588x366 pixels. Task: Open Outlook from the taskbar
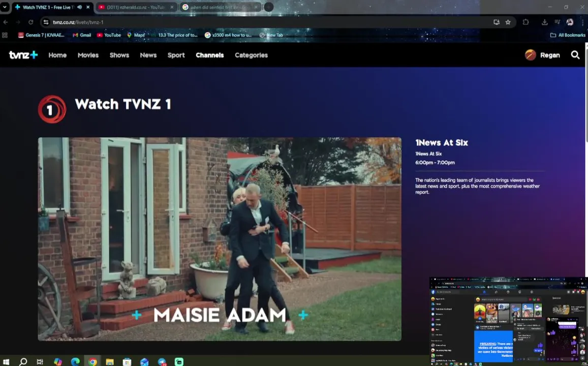[x=144, y=361]
